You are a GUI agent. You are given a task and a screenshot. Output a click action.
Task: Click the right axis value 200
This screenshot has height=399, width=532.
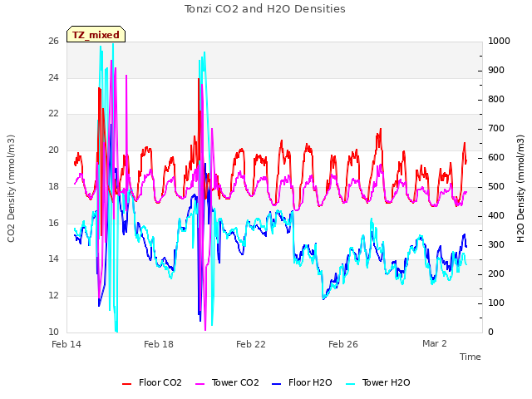496,273
